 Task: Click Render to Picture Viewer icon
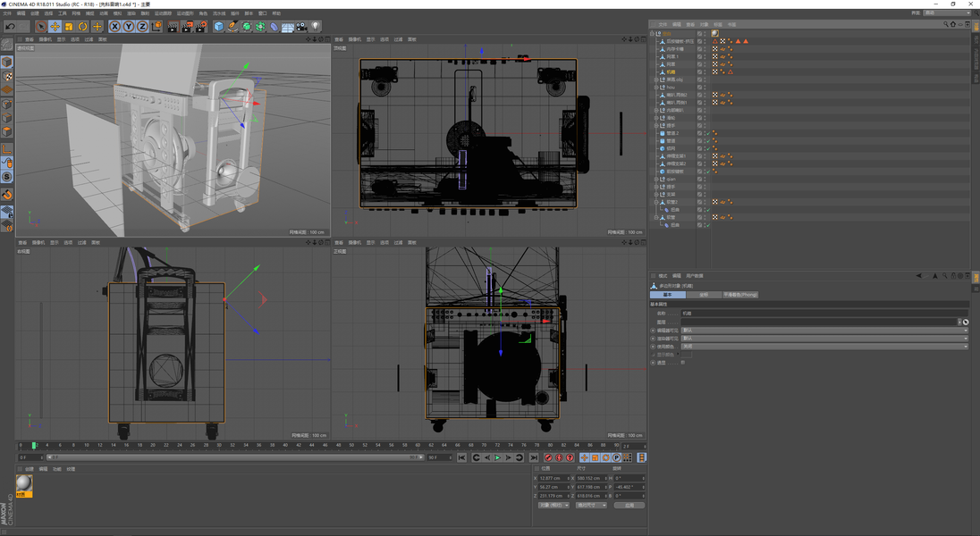pyautogui.click(x=187, y=27)
